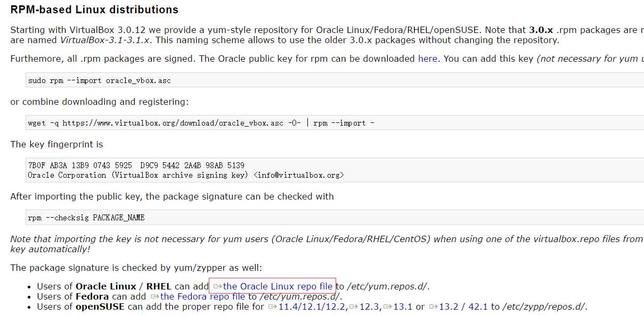Open the openSUSE 13.2 / 42.1 repo link

463,306
